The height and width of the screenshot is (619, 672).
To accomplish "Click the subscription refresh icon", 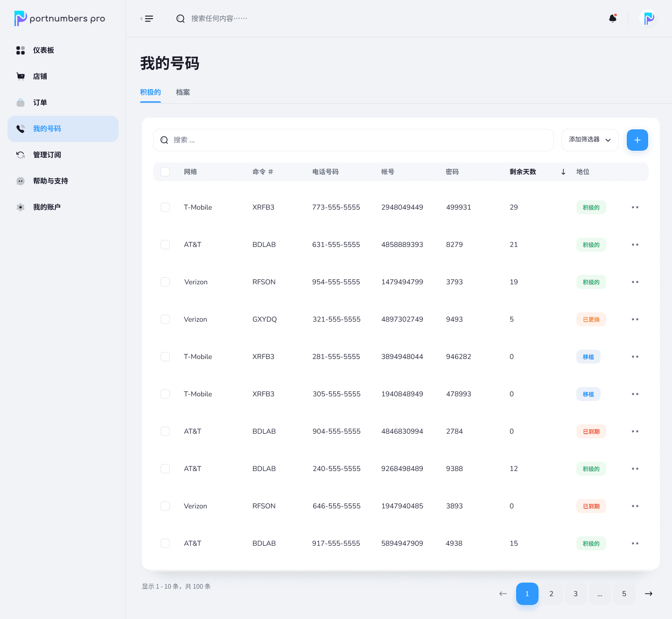I will [21, 155].
